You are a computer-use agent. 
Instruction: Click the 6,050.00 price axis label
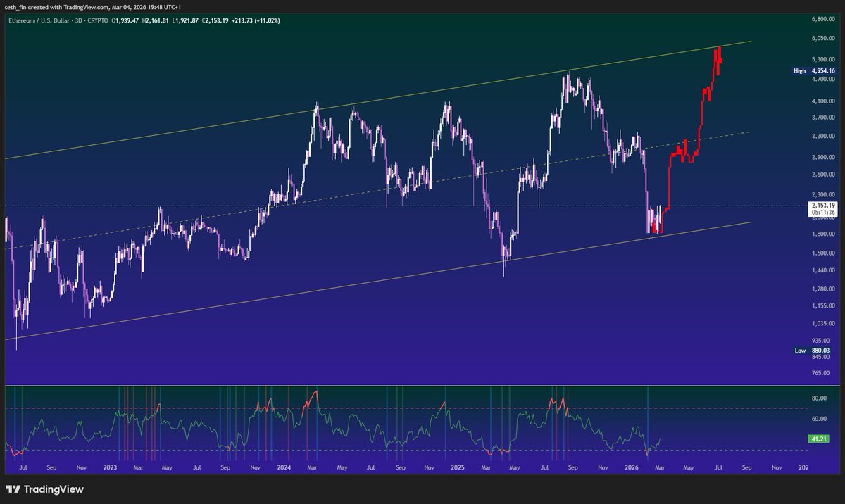tap(822, 39)
